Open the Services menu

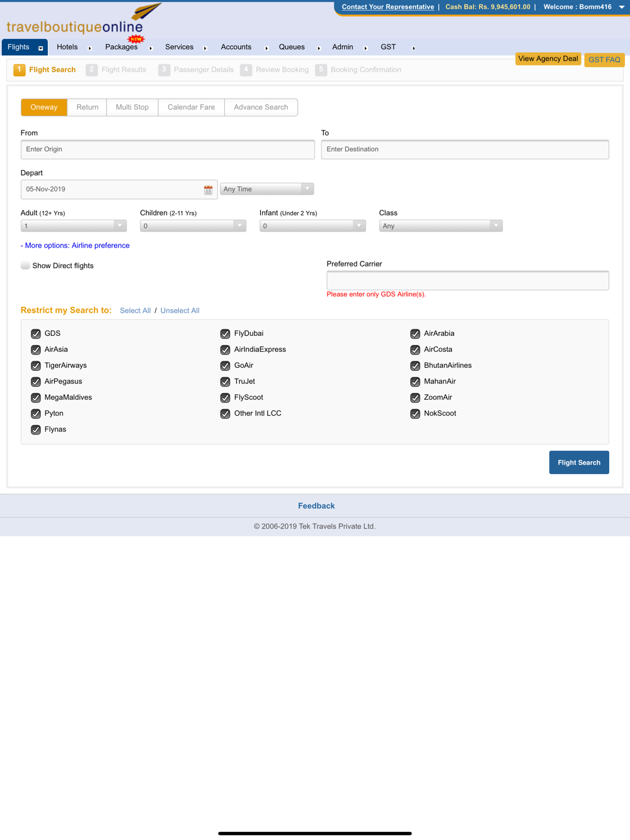click(x=180, y=47)
